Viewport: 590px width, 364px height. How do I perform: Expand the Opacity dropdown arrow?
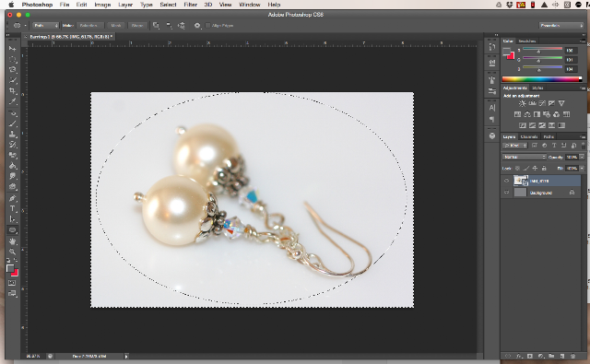tap(582, 157)
